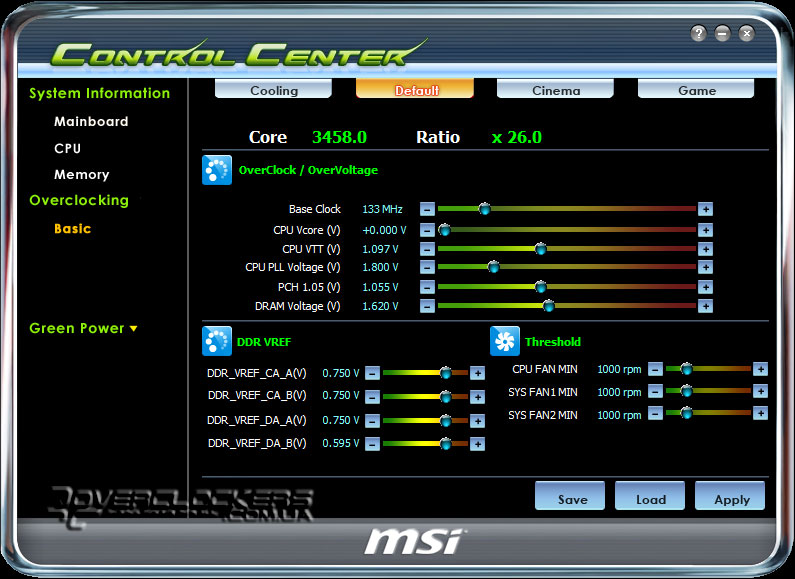Image resolution: width=795 pixels, height=579 pixels.
Task: Lower SYS FAN2 MIN threshold minus
Action: click(x=655, y=414)
